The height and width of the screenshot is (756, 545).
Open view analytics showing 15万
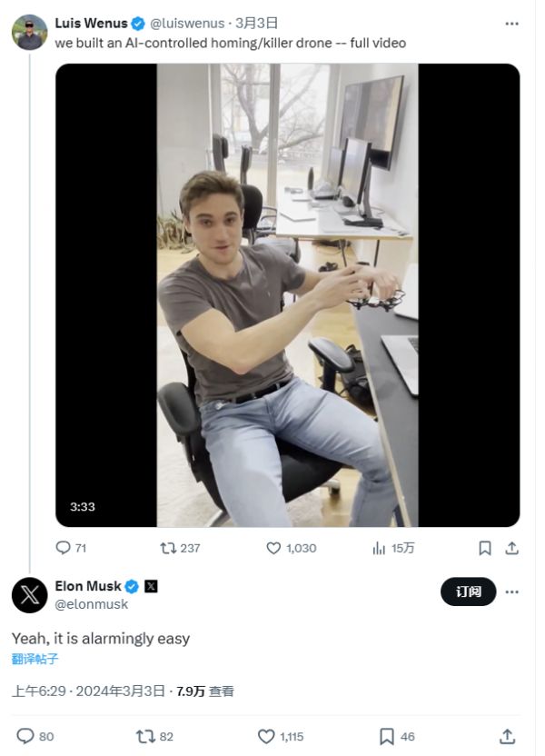381,548
